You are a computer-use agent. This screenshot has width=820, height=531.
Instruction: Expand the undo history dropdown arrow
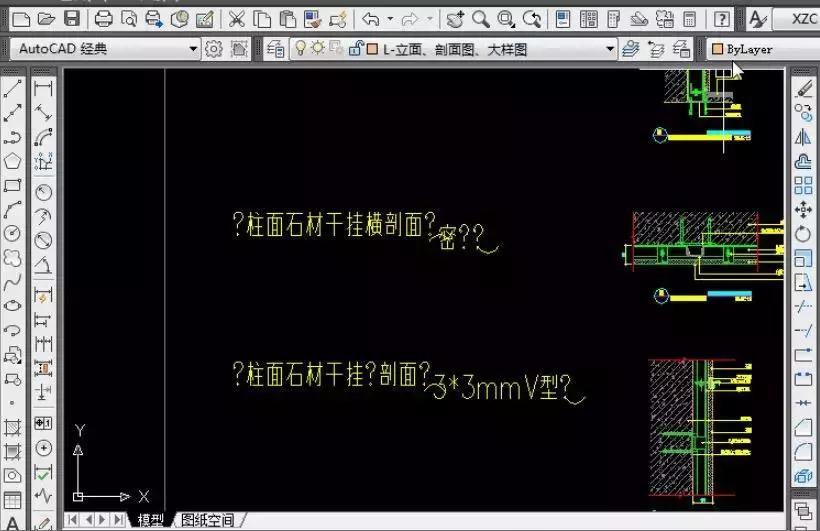(390, 20)
